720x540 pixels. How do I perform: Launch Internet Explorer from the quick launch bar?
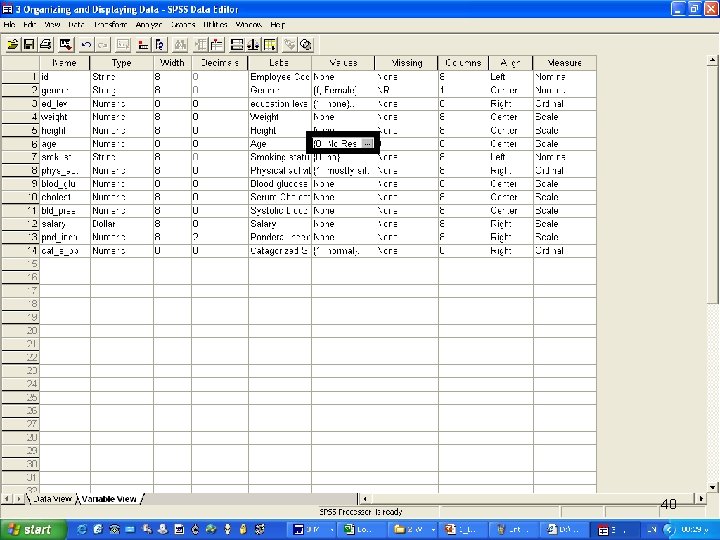(x=82, y=530)
